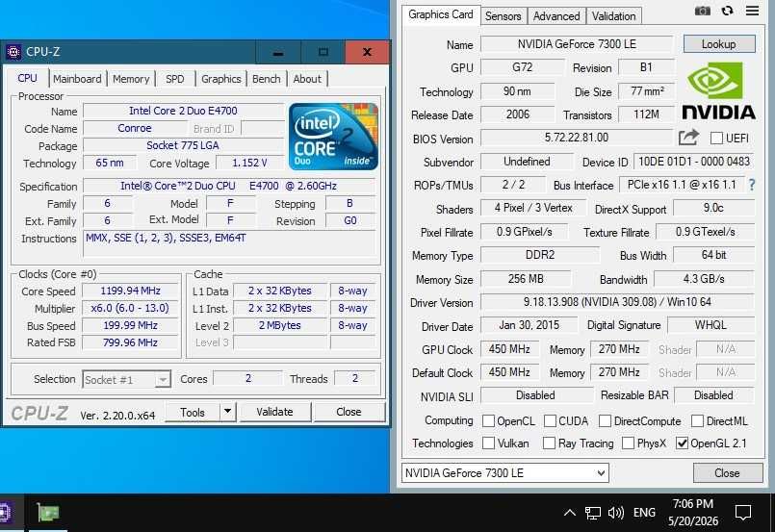Click the GPU-Z refresh icon
The width and height of the screenshot is (775, 532).
(x=727, y=11)
